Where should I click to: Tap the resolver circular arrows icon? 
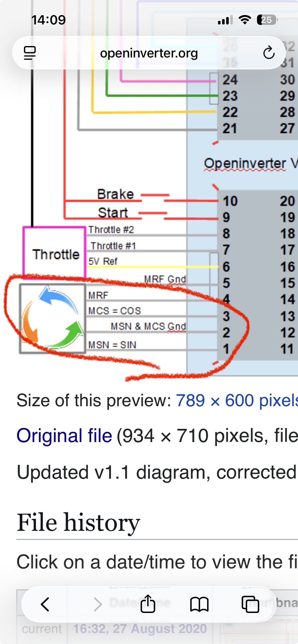[52, 318]
